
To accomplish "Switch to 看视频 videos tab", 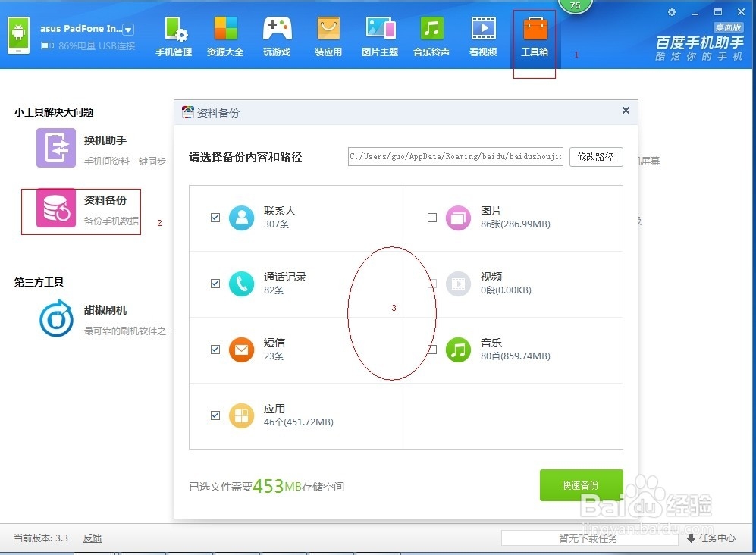I will (x=483, y=36).
